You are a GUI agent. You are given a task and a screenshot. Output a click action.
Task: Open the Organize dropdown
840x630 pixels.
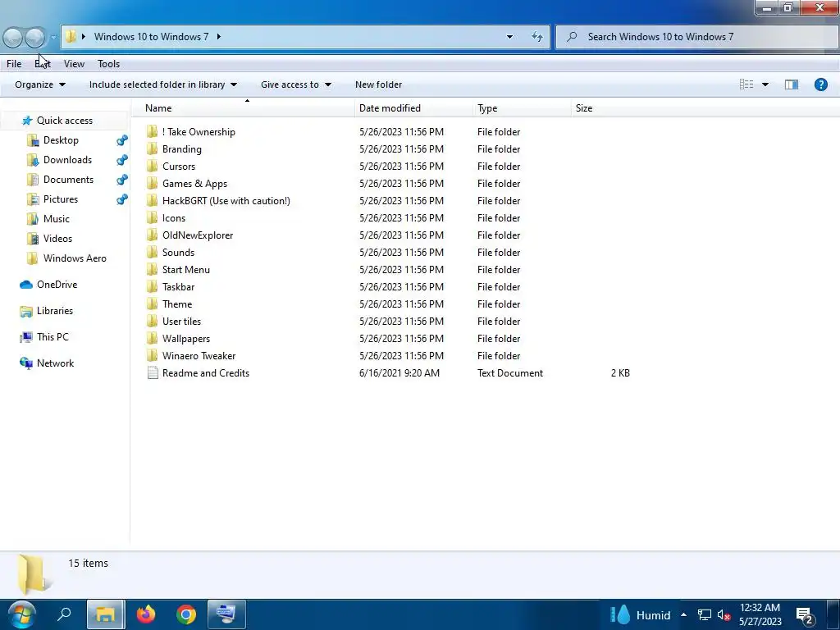click(40, 84)
